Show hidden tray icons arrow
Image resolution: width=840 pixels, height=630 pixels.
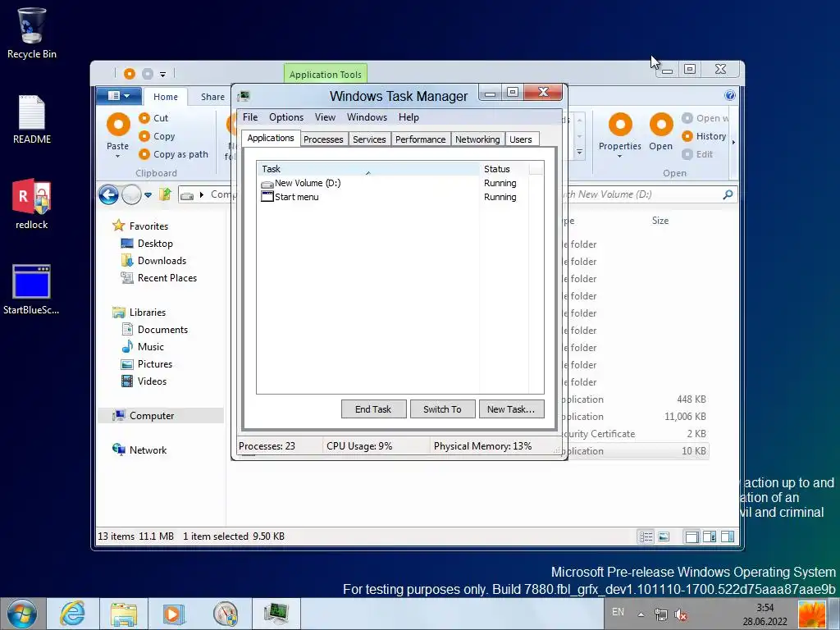[641, 614]
